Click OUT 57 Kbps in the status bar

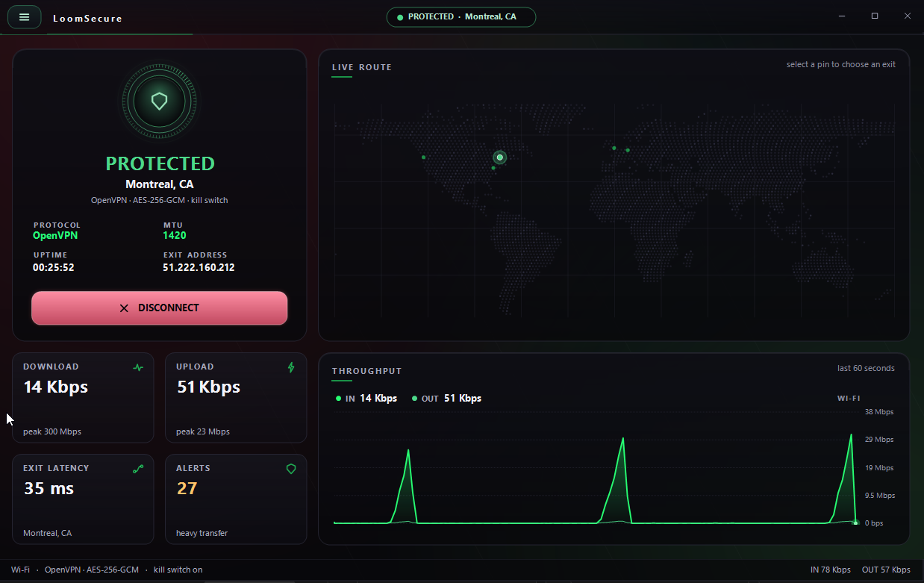(886, 570)
